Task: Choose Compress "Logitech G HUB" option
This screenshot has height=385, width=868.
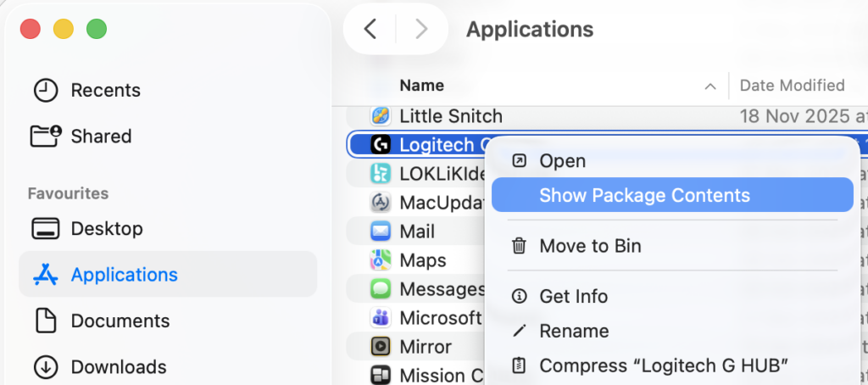Action: pyautogui.click(x=664, y=366)
